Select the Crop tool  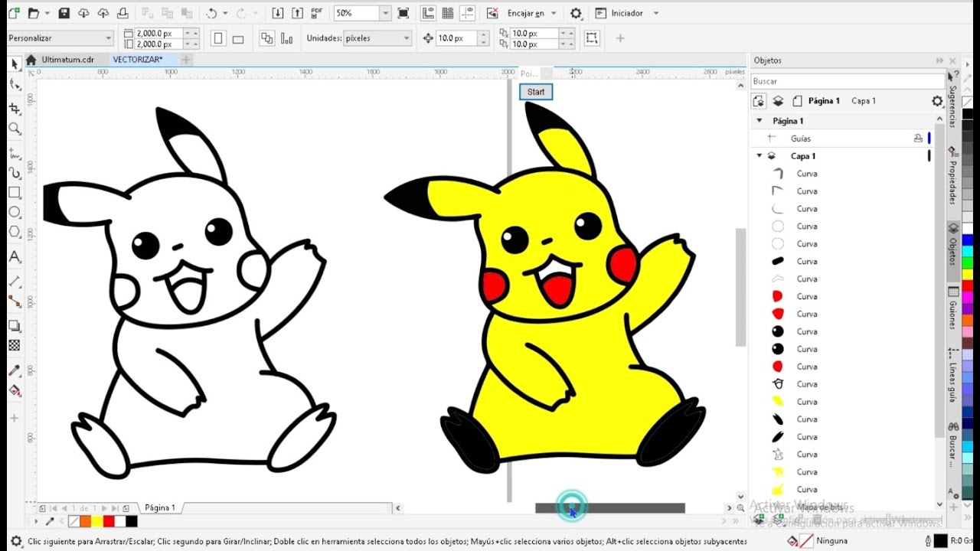pos(15,109)
